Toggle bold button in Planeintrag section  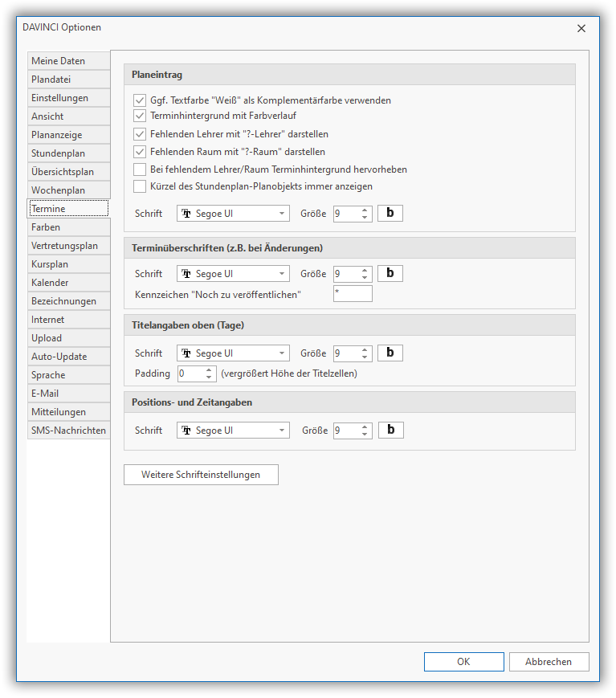[390, 214]
